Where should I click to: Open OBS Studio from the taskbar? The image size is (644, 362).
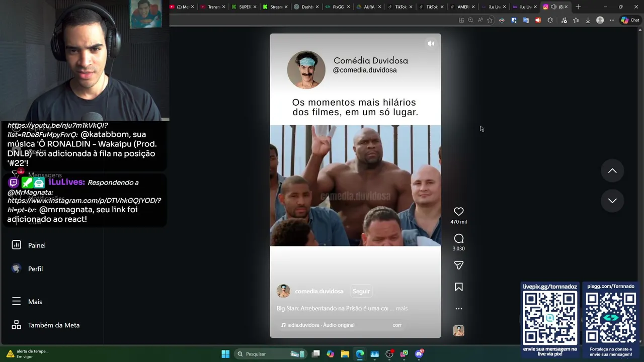tap(389, 354)
